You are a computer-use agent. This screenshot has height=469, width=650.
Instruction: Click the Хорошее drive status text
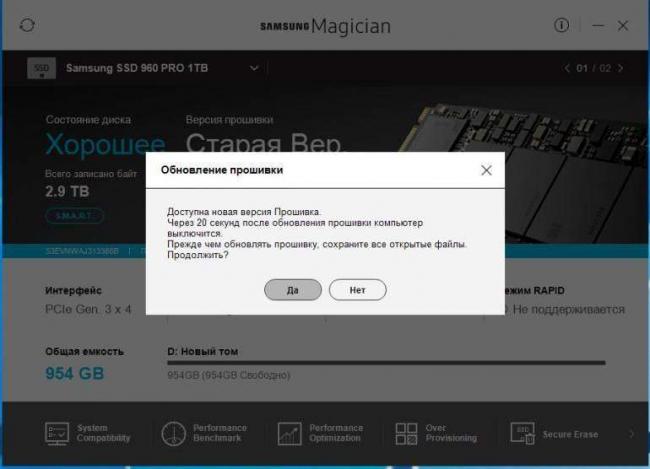105,145
